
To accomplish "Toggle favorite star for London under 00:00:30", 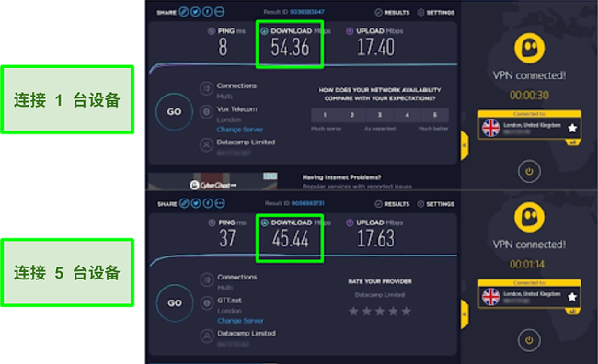I will pyautogui.click(x=572, y=128).
